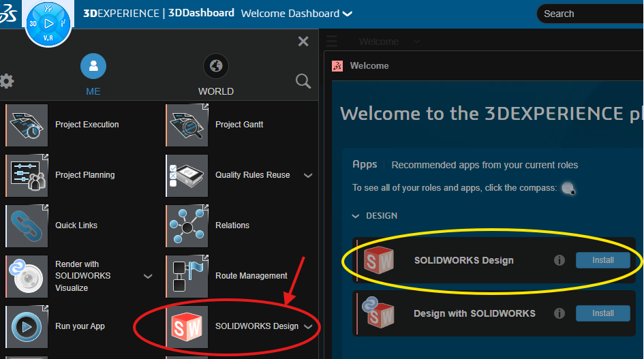Image resolution: width=644 pixels, height=359 pixels.
Task: Expand Quality Rules Reuse options chevron
Action: point(308,176)
